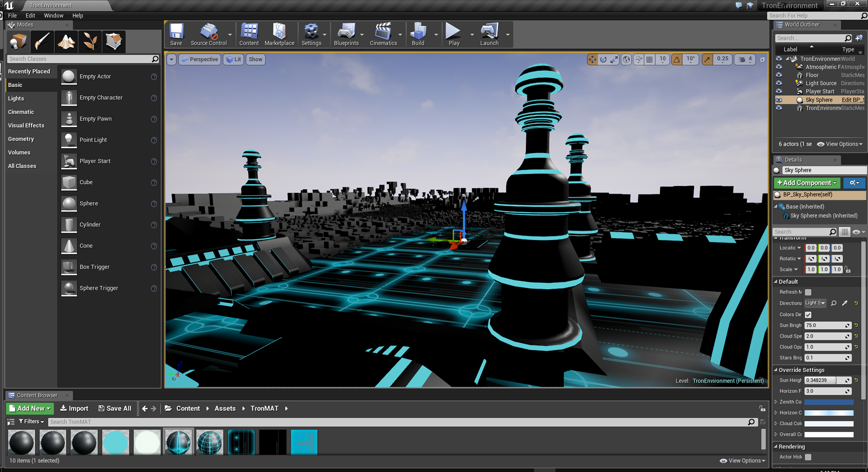Click Empty Actor icon in placement list
The width and height of the screenshot is (868, 472).
[69, 76]
